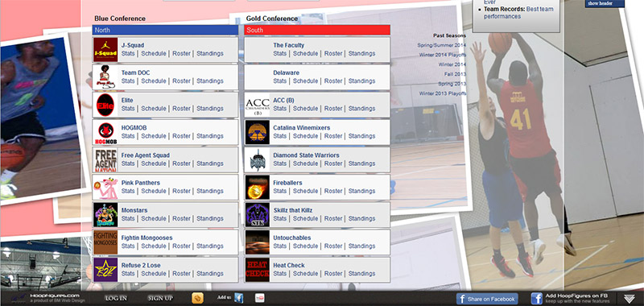This screenshot has height=306, width=644.
Task: Click SIGN UP in the footer
Action: click(x=160, y=299)
